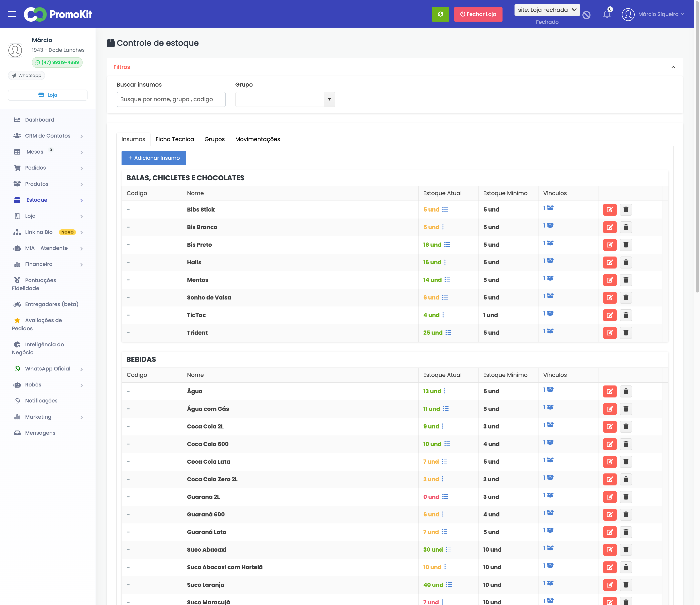Expand the MIA - Atendente menu
700x605 pixels.
tap(48, 248)
